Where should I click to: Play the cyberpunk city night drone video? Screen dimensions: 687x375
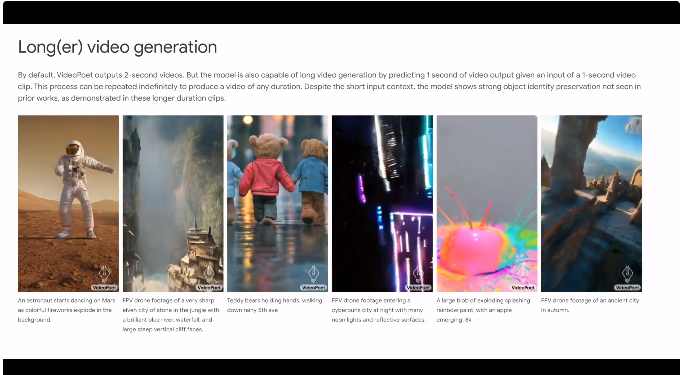[382, 203]
